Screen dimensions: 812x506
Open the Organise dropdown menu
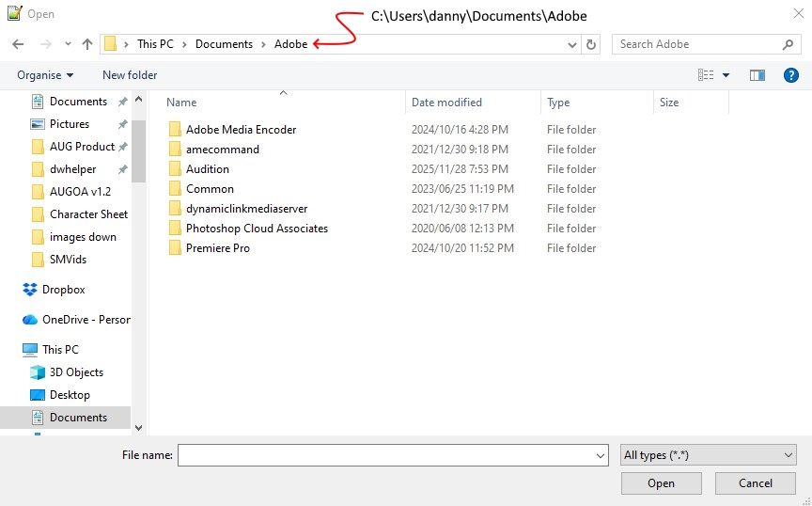pyautogui.click(x=45, y=75)
